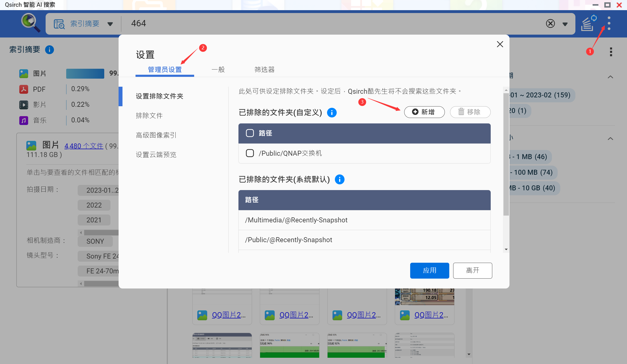The height and width of the screenshot is (364, 627).
Task: Check the 路径 header select-all checkbox
Action: (x=250, y=133)
